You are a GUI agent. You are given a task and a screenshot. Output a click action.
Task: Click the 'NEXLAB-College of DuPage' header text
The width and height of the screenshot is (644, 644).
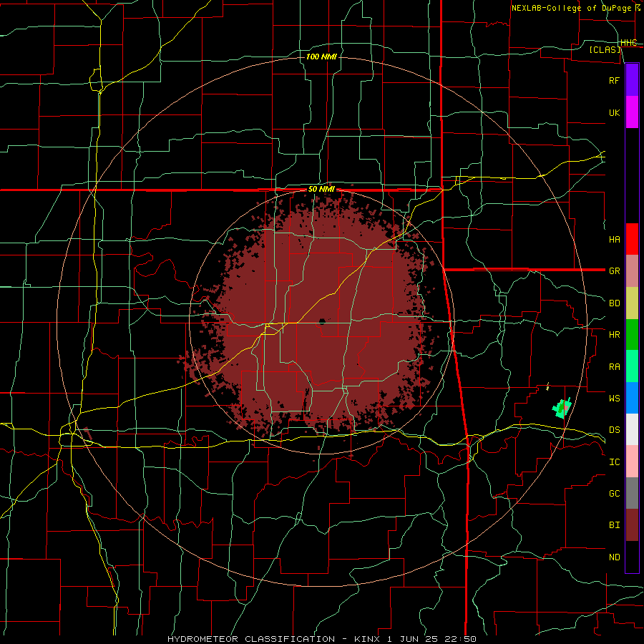pyautogui.click(x=571, y=8)
